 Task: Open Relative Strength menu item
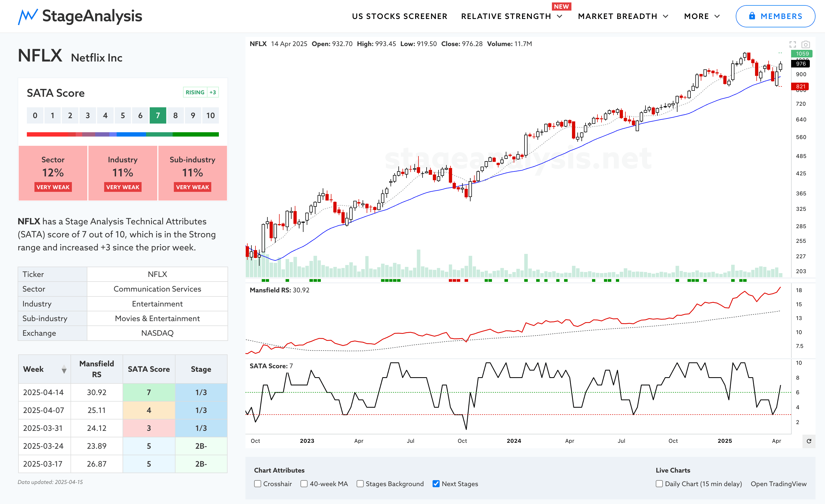click(506, 16)
